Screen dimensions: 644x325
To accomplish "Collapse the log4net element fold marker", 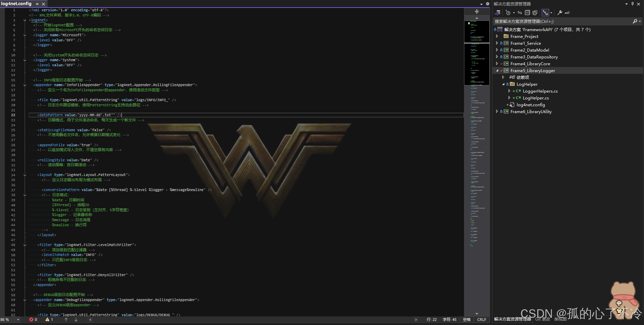I will click(25, 20).
